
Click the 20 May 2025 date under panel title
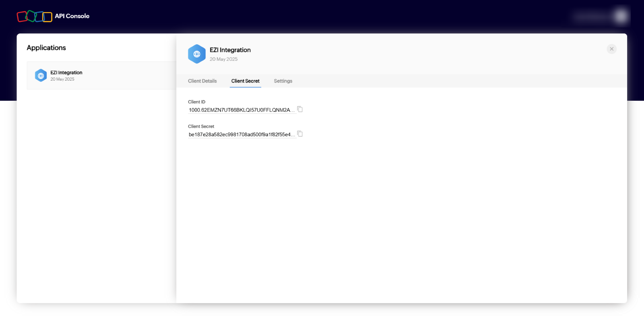coord(223,59)
